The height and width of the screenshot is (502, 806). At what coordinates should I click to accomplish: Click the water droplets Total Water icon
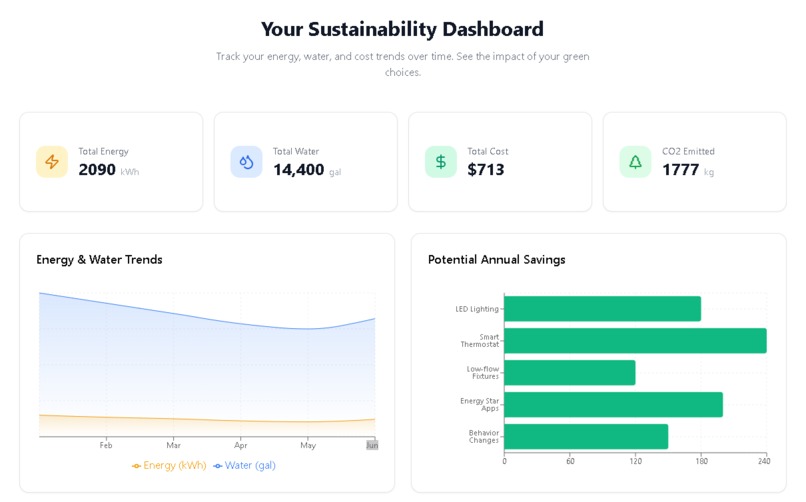click(246, 162)
